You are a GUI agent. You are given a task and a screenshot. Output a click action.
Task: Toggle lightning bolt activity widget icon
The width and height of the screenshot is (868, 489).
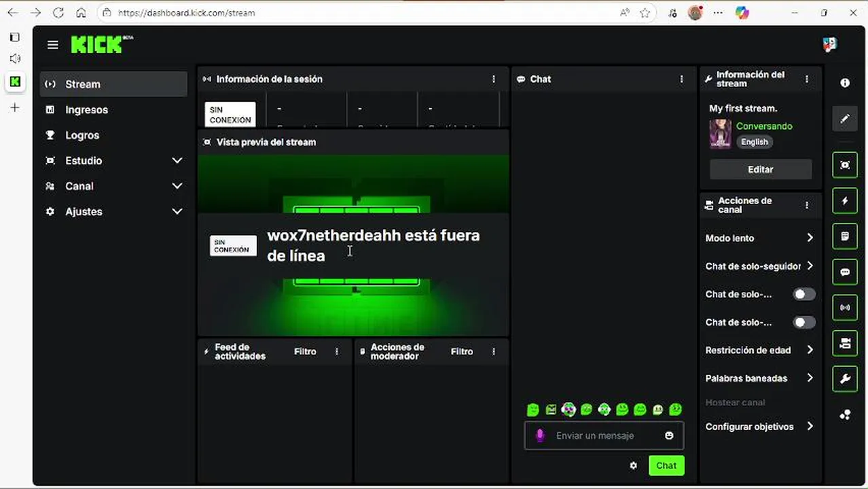tap(845, 201)
